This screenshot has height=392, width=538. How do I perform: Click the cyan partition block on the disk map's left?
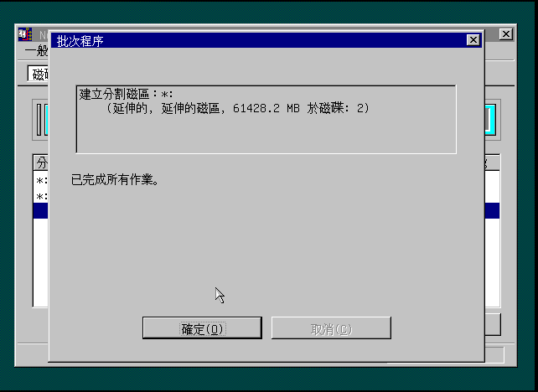tap(47, 119)
